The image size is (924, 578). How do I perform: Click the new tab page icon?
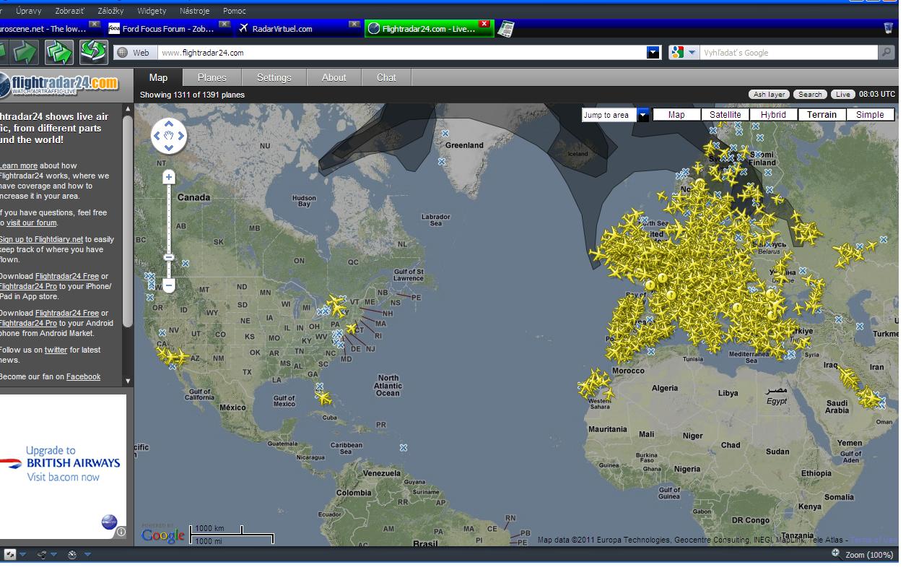coord(506,29)
